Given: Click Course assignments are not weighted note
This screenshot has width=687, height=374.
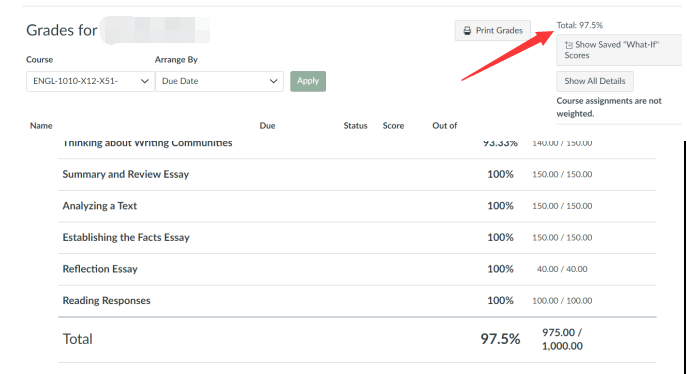Looking at the screenshot, I should 609,107.
